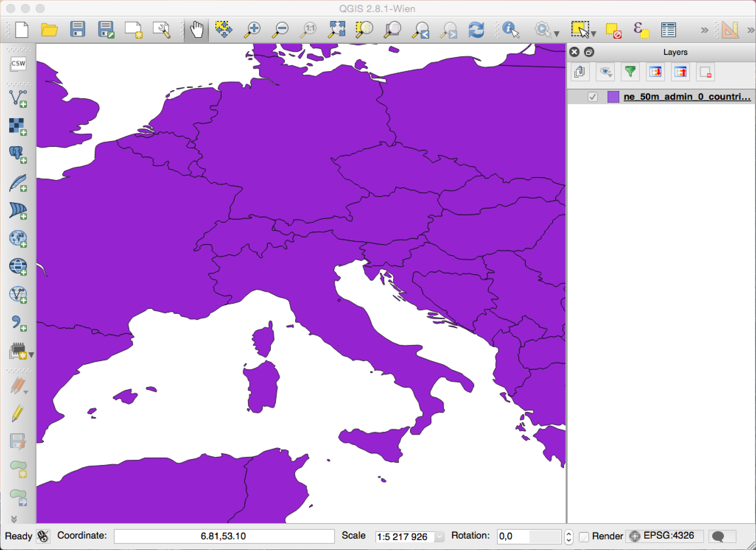Activate the Identify Features tool
The height and width of the screenshot is (550, 756).
(x=510, y=30)
